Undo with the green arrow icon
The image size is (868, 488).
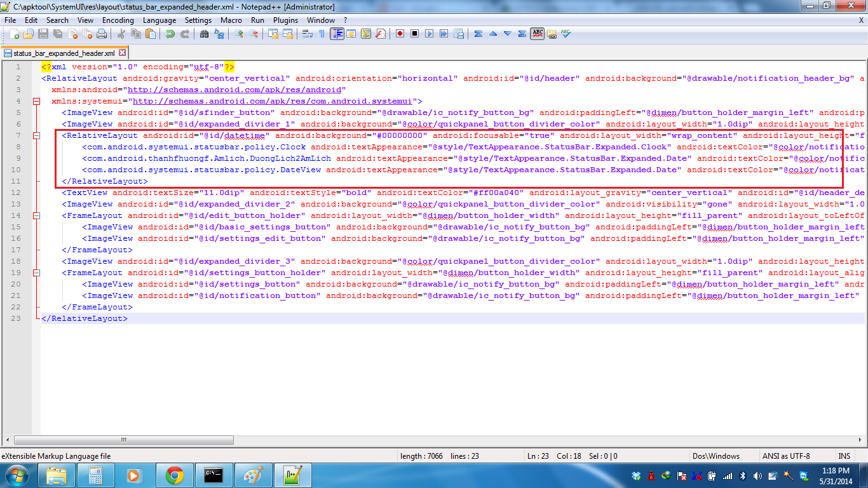(170, 34)
